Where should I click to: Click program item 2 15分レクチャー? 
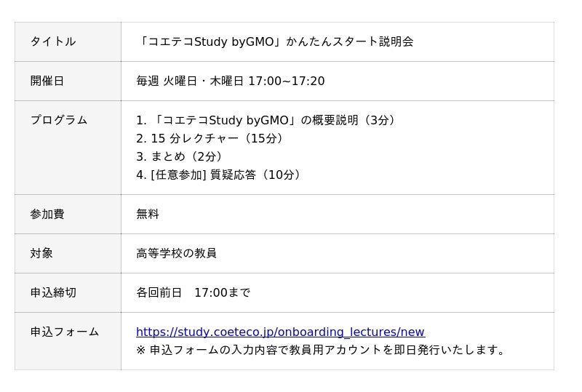[x=212, y=138]
